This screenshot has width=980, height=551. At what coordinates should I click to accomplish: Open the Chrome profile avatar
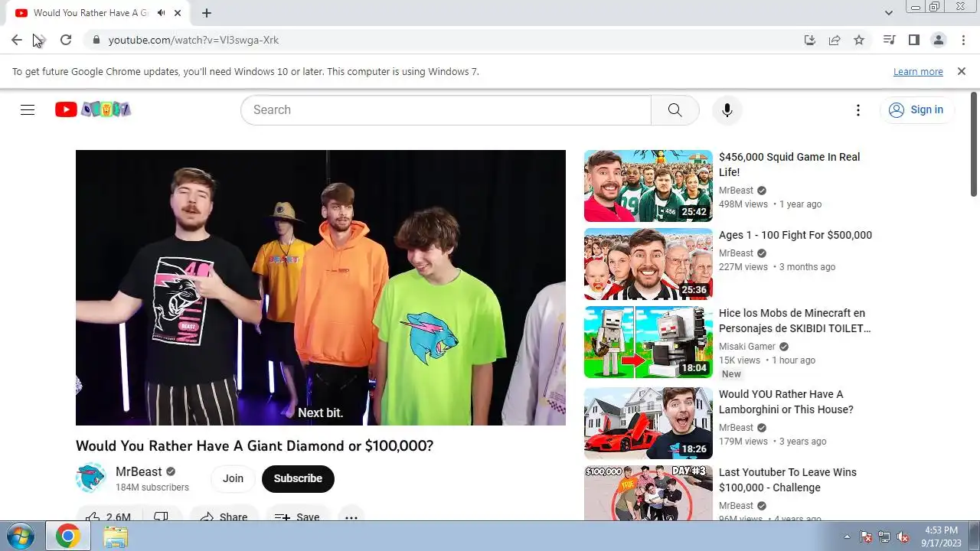point(938,40)
